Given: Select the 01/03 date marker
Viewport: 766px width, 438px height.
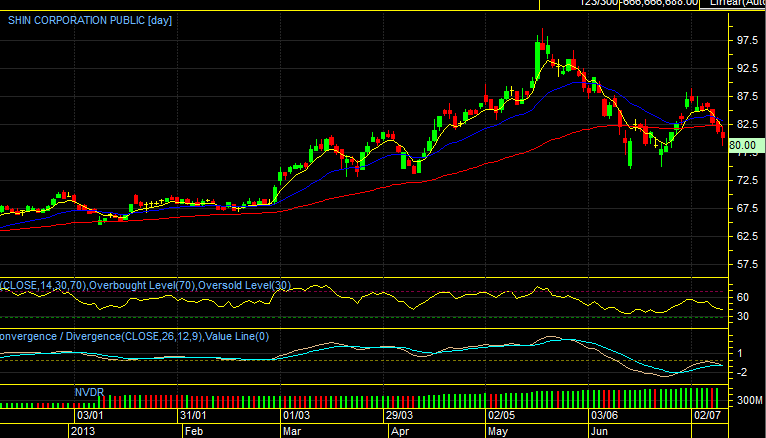Looking at the screenshot, I should coord(297,416).
